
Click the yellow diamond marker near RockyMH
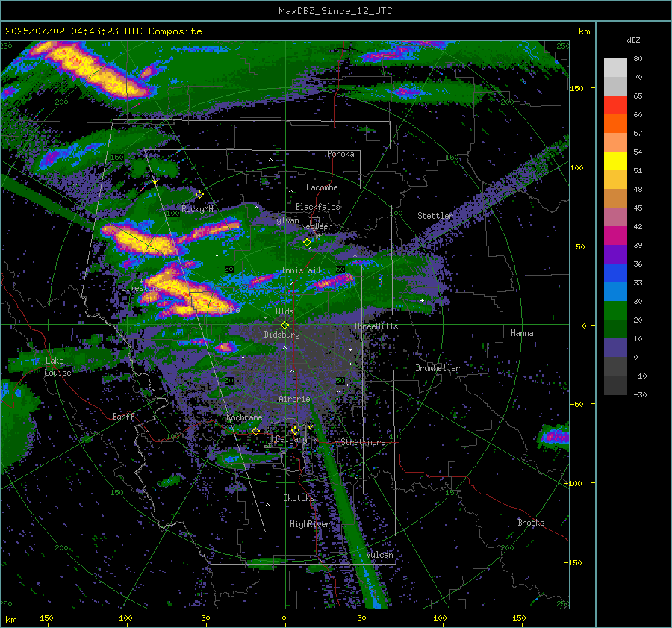[x=199, y=195]
